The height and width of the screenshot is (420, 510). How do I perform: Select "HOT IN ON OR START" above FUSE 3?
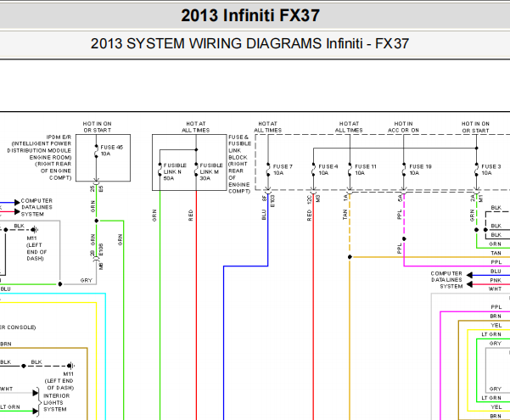(475, 127)
